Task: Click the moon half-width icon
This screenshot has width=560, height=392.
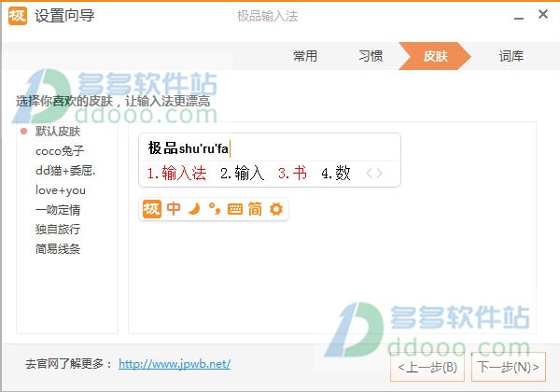Action: (x=194, y=209)
